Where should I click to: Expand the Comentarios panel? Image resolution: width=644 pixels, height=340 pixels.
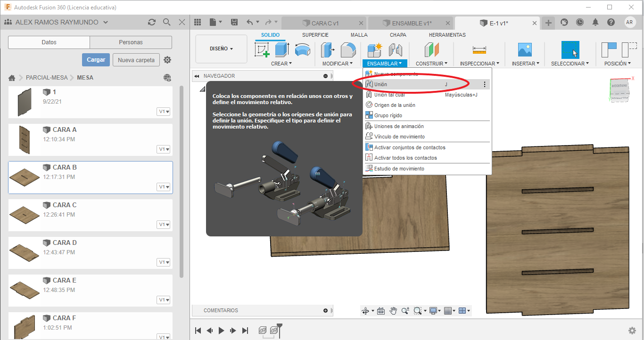[x=325, y=310]
